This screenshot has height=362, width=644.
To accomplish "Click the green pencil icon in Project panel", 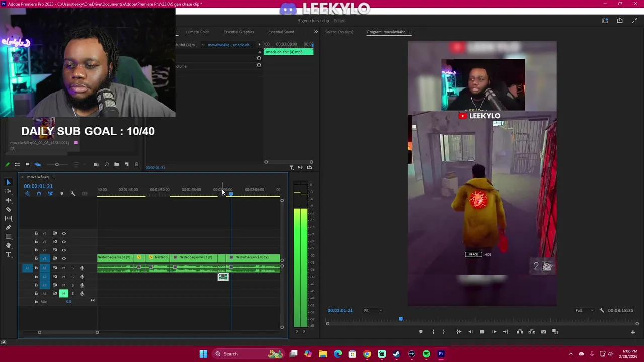I will pyautogui.click(x=7, y=164).
